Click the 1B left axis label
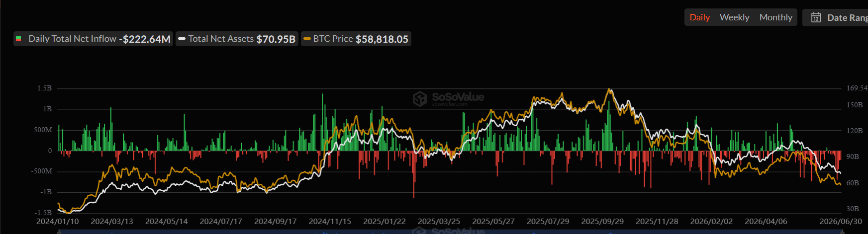868x234 pixels. pyautogui.click(x=47, y=109)
